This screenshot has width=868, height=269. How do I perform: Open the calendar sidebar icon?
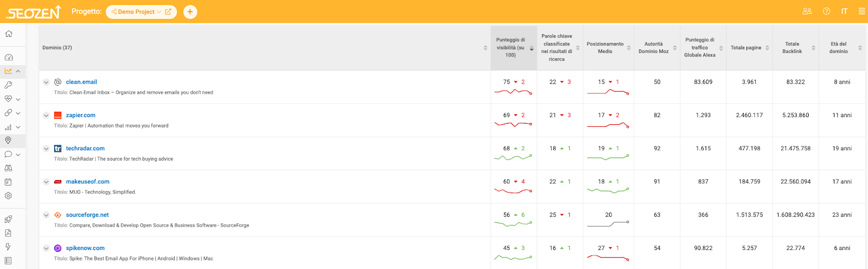pyautogui.click(x=8, y=182)
